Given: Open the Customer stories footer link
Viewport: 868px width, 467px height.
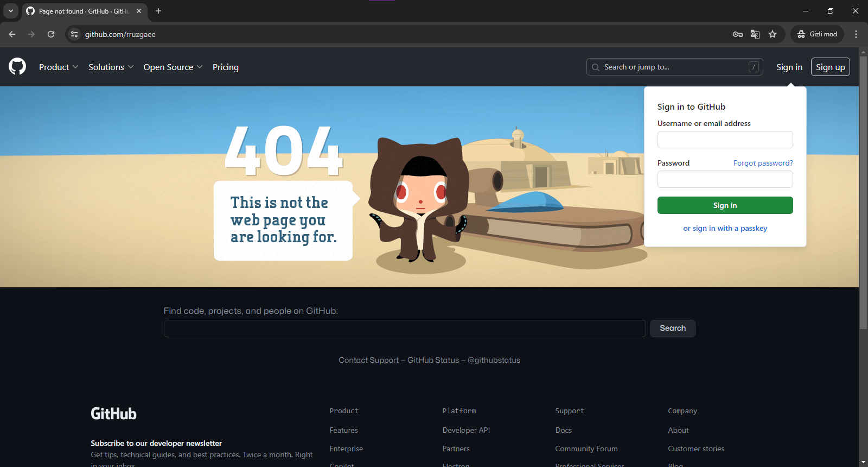Looking at the screenshot, I should [696, 449].
